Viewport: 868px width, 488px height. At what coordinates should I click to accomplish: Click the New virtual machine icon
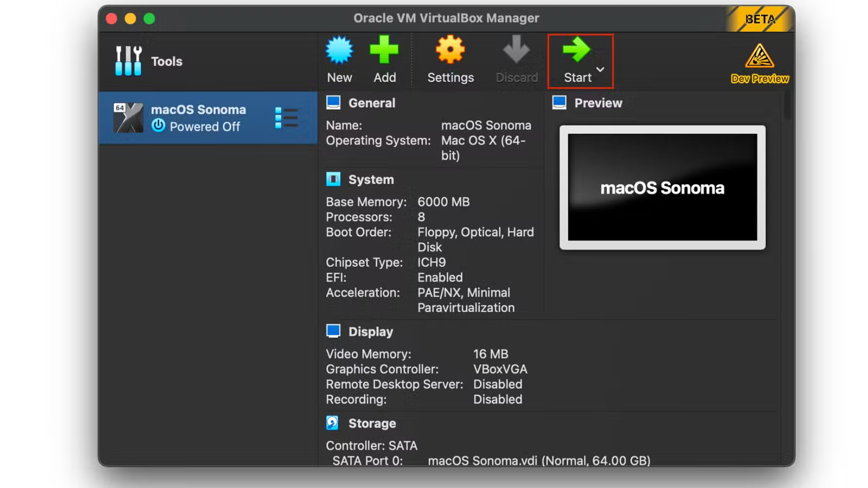coord(340,50)
